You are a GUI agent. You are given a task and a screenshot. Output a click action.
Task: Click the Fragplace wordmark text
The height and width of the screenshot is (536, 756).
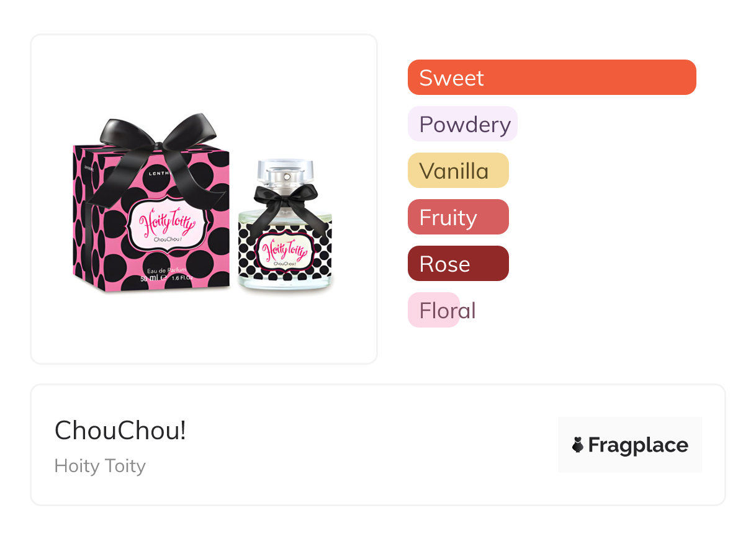pos(638,445)
